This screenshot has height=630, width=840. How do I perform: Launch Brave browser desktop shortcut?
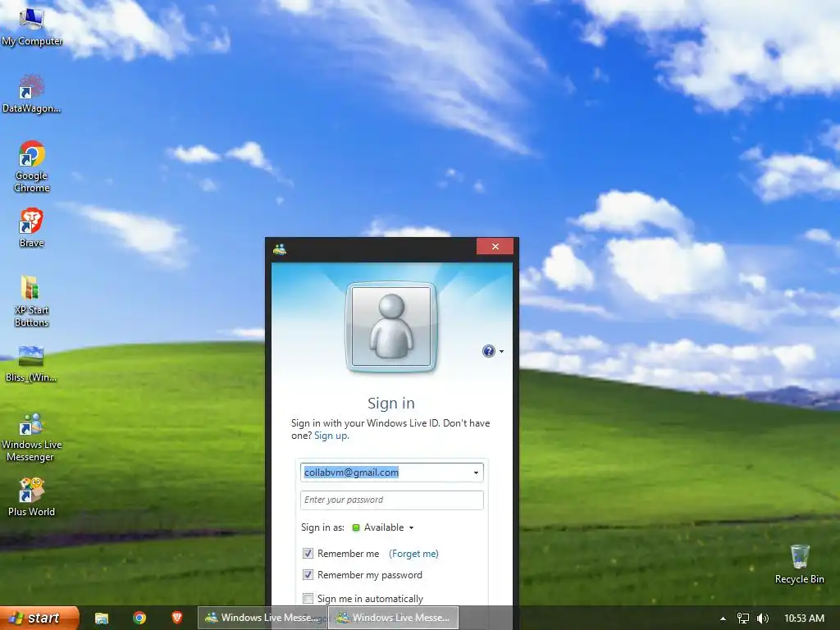(x=32, y=228)
